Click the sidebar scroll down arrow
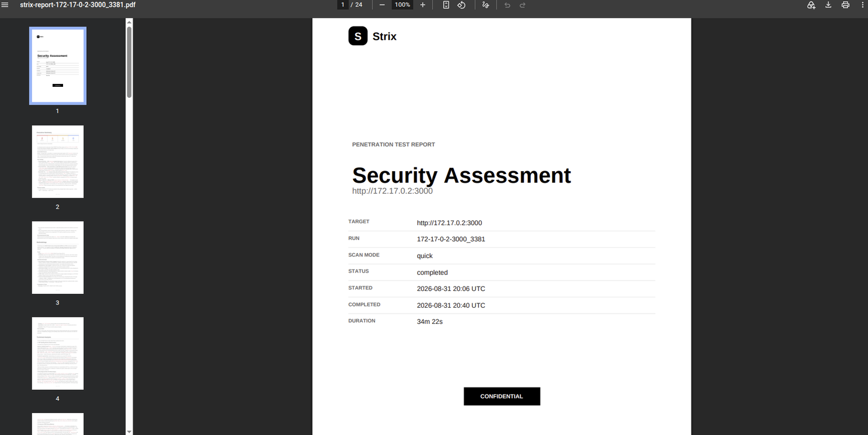868x435 pixels. coord(129,432)
